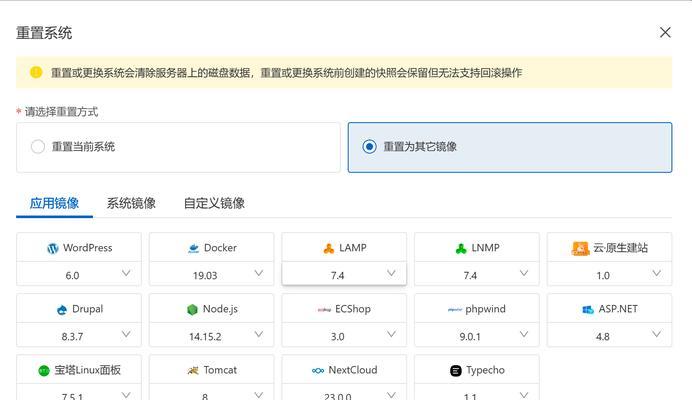Expand the Node.js 14.15.2 version dropdown
Viewport: 692px width, 400px height.
211,335
